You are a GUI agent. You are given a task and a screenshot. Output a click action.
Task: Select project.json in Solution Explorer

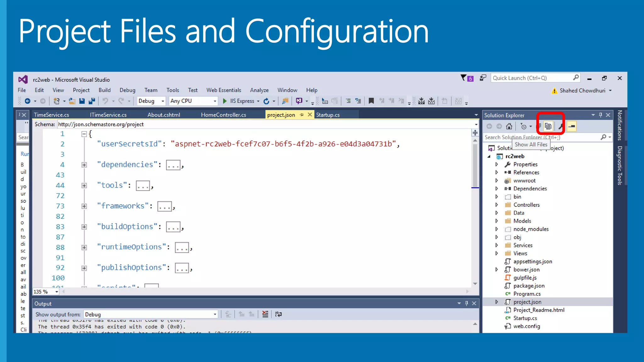(x=527, y=302)
